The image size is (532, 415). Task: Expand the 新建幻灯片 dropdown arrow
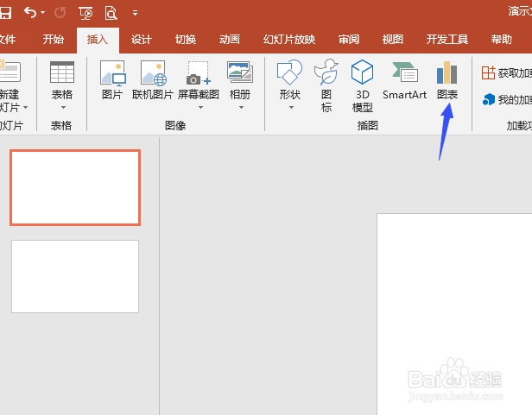coord(25,108)
